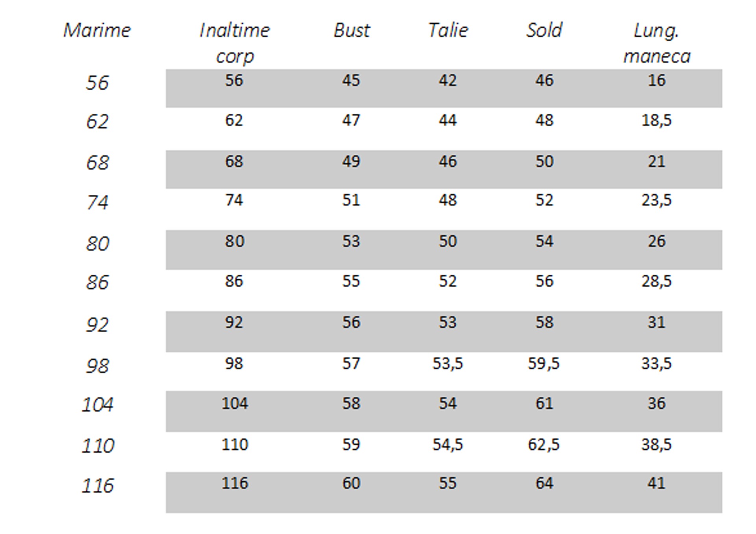The width and height of the screenshot is (756, 534).
Task: Click Sold value 62,5 for size 110
Action: (x=544, y=445)
